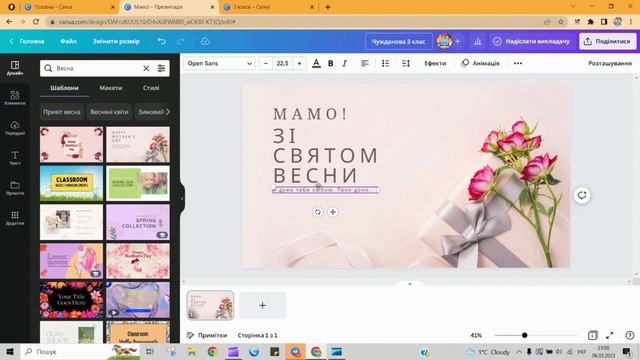Open line spacing options

click(x=405, y=63)
